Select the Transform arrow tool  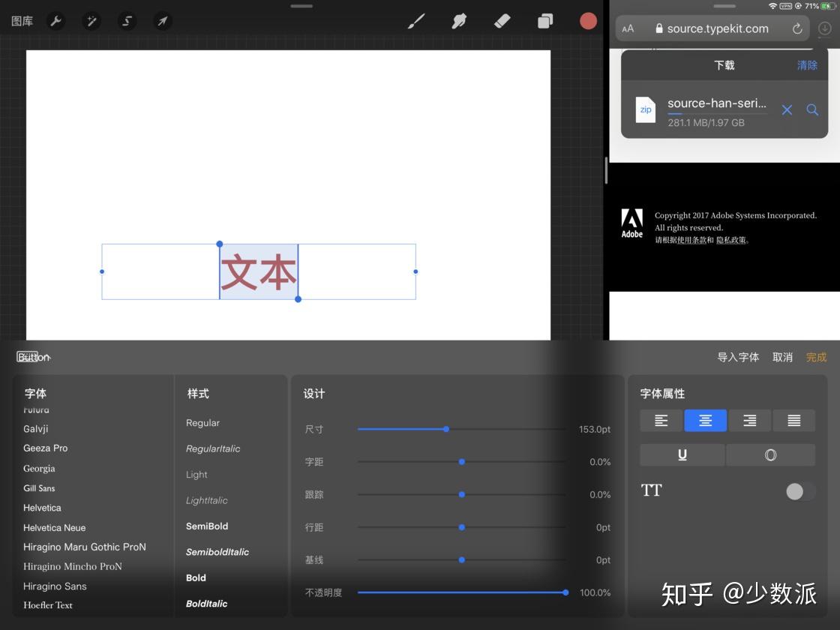click(162, 21)
